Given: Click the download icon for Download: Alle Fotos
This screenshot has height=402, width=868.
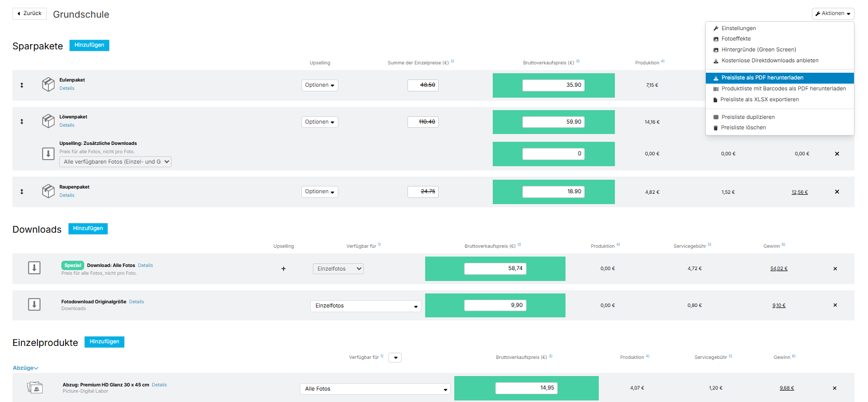Looking at the screenshot, I should [x=34, y=268].
